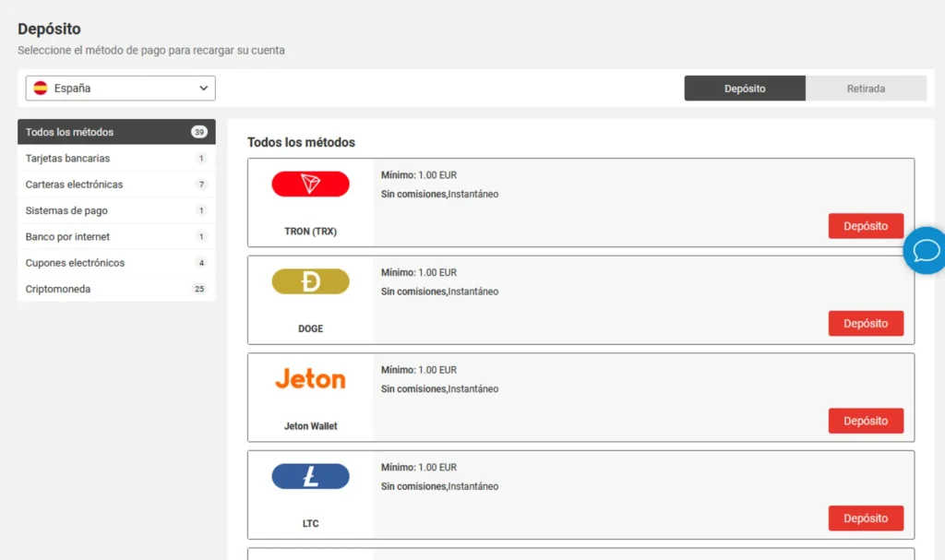Click the 39 count badge
Viewport: 945px width, 560px height.
(x=199, y=132)
